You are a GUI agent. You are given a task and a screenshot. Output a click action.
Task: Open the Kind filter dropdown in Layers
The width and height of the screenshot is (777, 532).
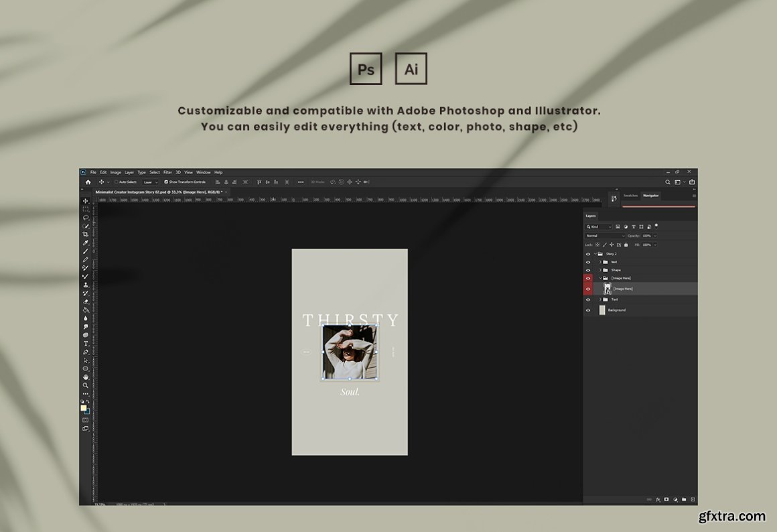(x=599, y=226)
